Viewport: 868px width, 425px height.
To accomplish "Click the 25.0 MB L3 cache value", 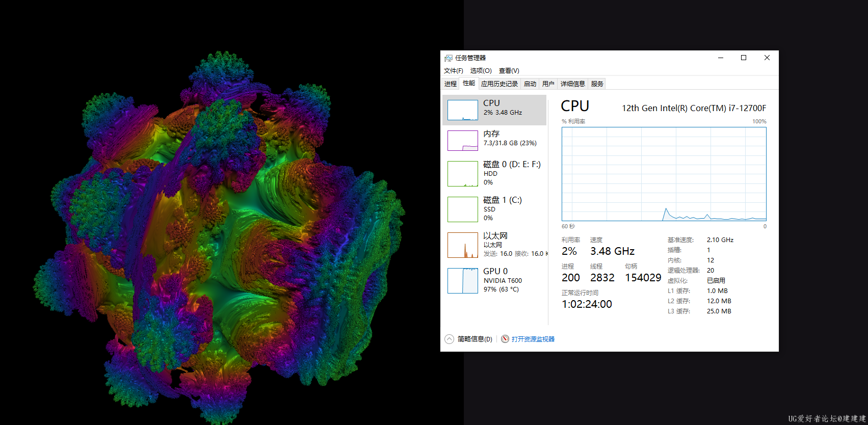I will click(719, 311).
